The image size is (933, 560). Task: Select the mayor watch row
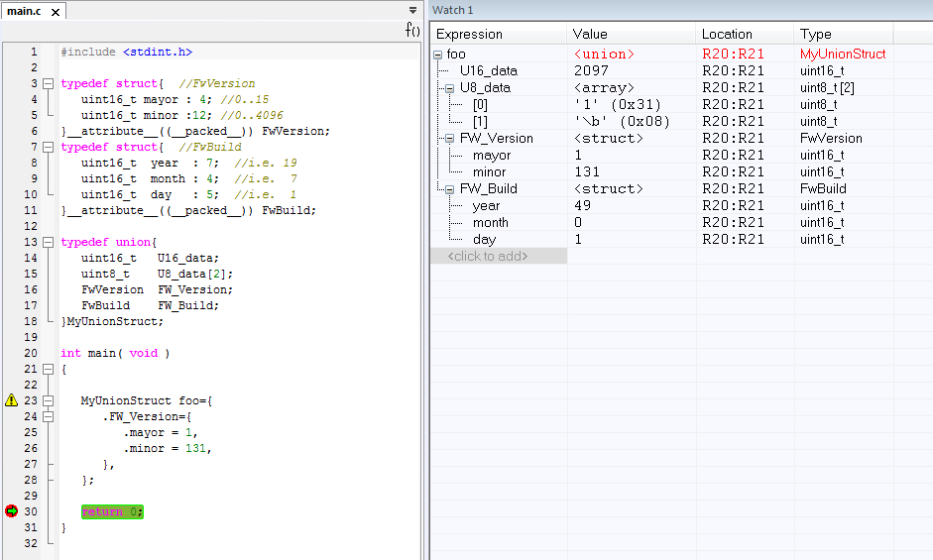pyautogui.click(x=681, y=156)
